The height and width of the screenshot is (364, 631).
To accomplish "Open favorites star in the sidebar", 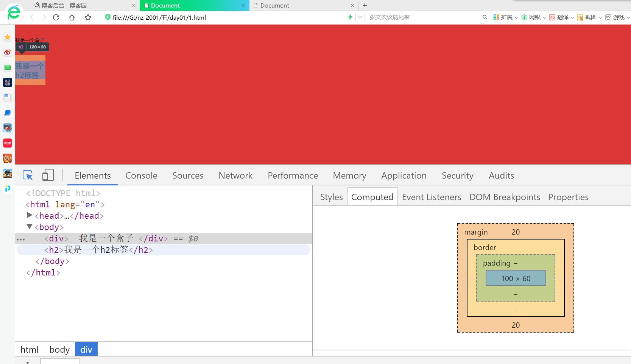I will point(8,37).
